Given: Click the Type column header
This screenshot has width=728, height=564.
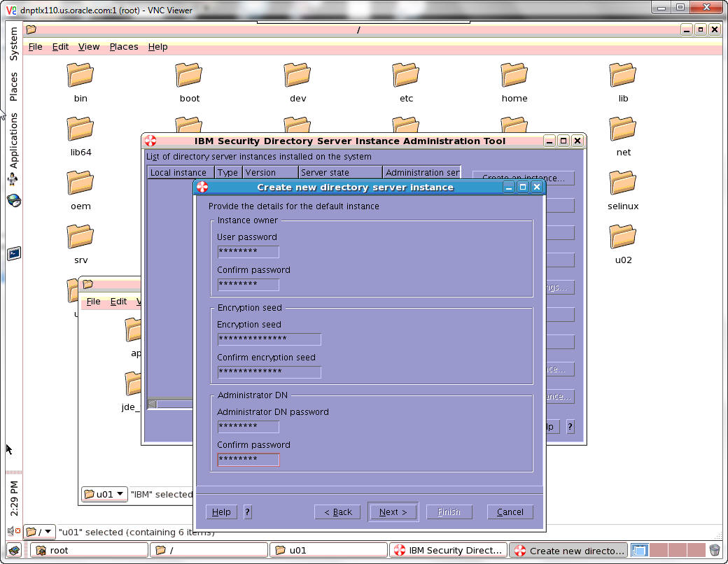Looking at the screenshot, I should [x=228, y=172].
